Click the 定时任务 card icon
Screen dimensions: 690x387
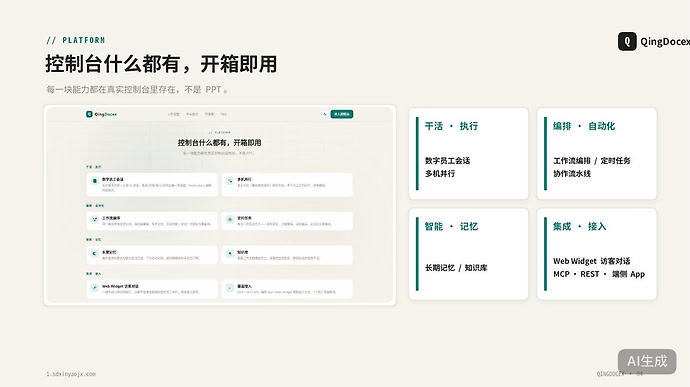pos(230,219)
